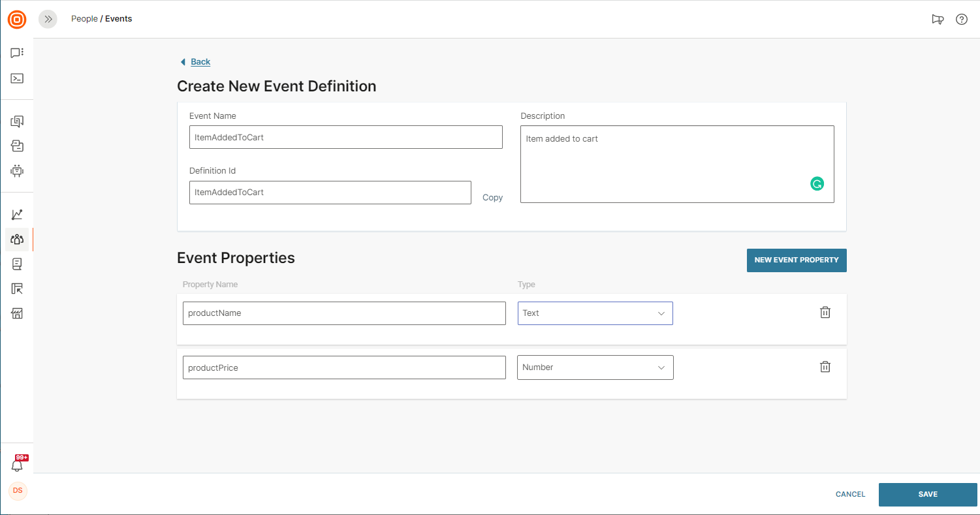The width and height of the screenshot is (980, 515).
Task: Open the chat bubble icon in the sidebar
Action: 17,53
